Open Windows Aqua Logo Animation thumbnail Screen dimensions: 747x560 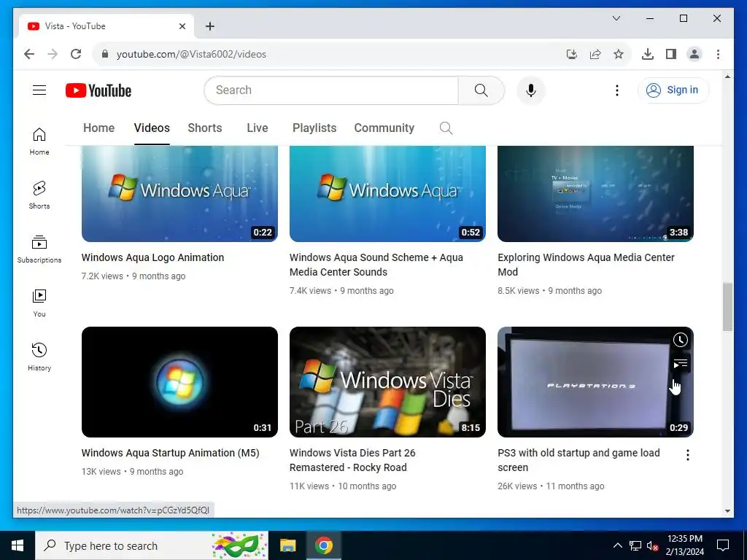[x=179, y=193]
